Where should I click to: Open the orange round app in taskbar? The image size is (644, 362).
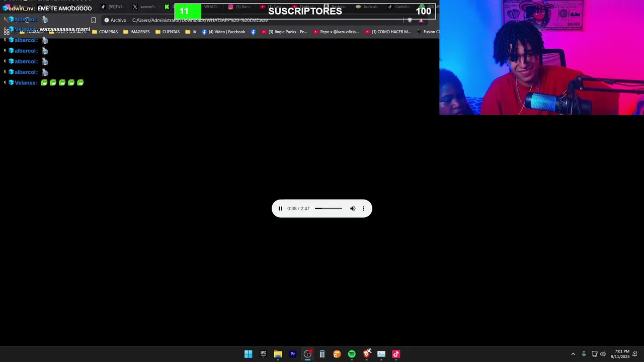click(x=337, y=354)
